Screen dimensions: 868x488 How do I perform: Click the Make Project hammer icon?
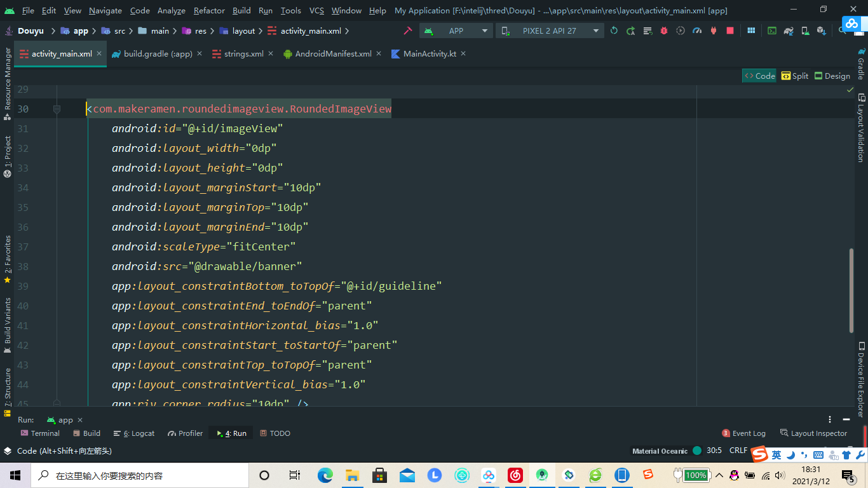coord(408,30)
